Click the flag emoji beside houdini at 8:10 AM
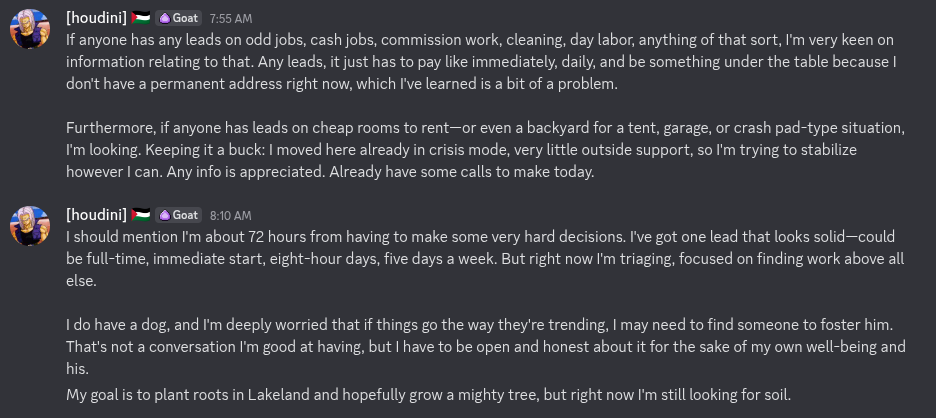Image resolution: width=936 pixels, height=418 pixels. 141,215
